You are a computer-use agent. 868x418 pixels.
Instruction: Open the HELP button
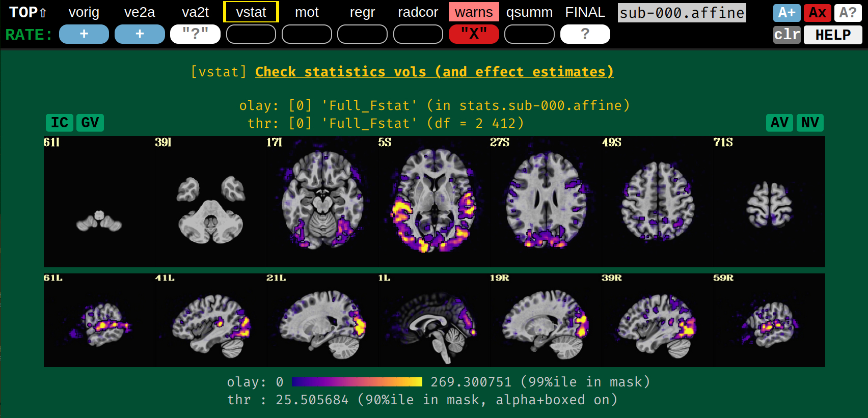pos(833,35)
